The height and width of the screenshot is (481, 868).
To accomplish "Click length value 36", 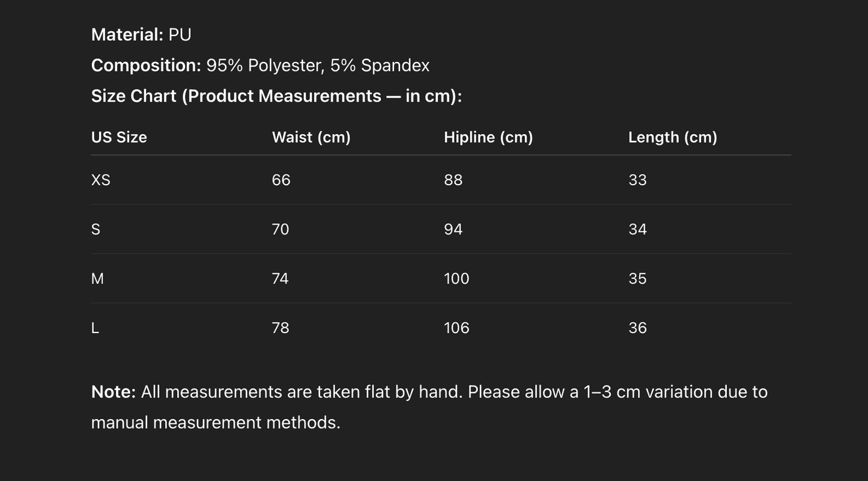I will pos(637,328).
